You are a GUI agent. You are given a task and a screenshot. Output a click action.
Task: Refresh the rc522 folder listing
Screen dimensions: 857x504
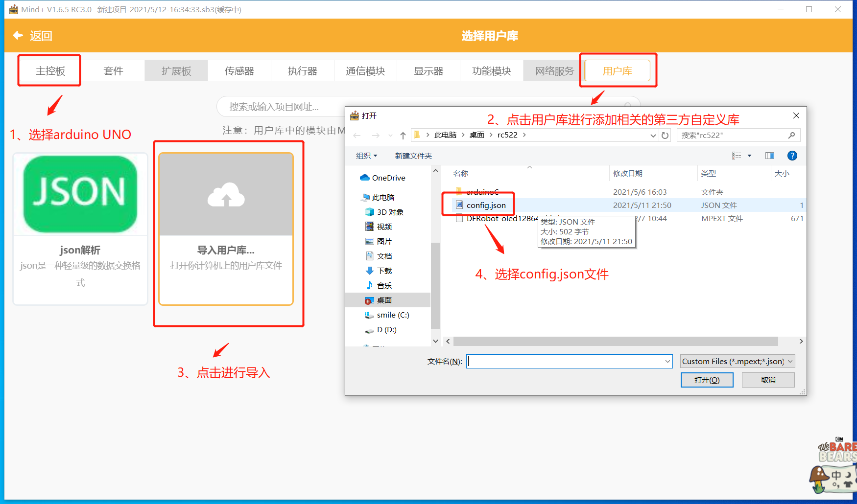(665, 136)
